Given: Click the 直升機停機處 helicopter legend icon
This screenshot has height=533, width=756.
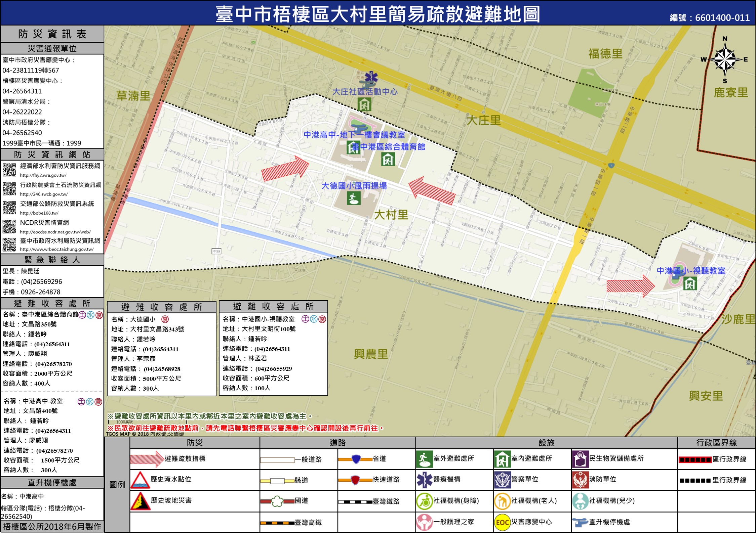Looking at the screenshot, I should [580, 522].
